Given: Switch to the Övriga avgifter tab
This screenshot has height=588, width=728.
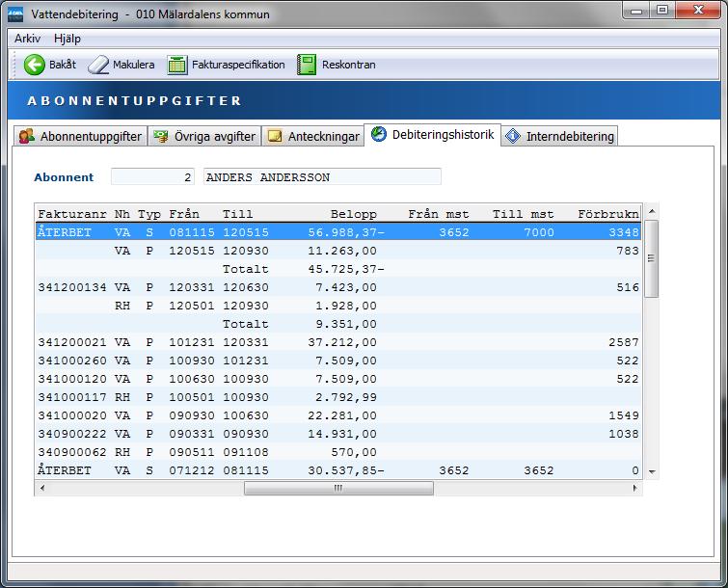Looking at the screenshot, I should (x=204, y=136).
